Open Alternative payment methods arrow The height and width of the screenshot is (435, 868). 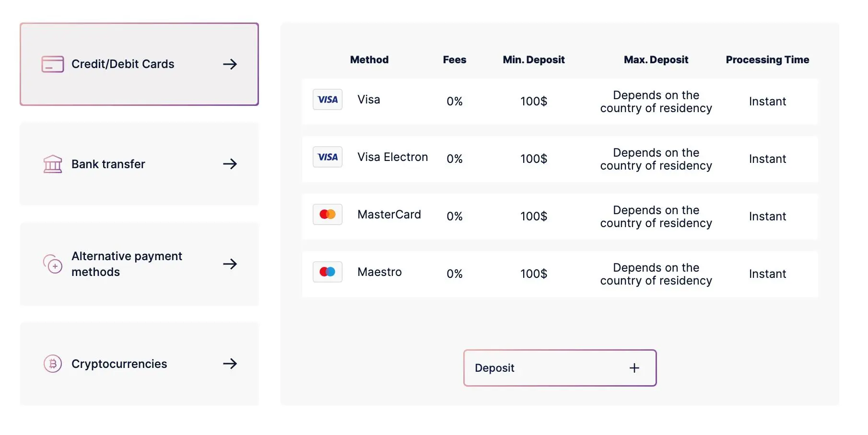point(230,264)
